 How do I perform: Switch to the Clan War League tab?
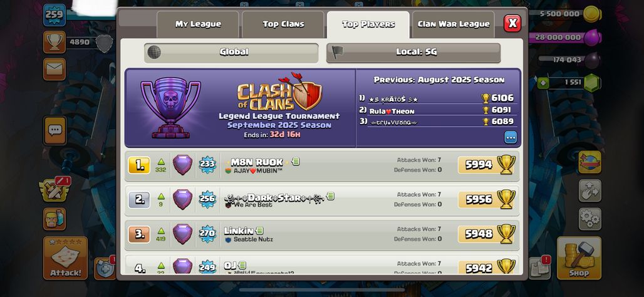[454, 24]
